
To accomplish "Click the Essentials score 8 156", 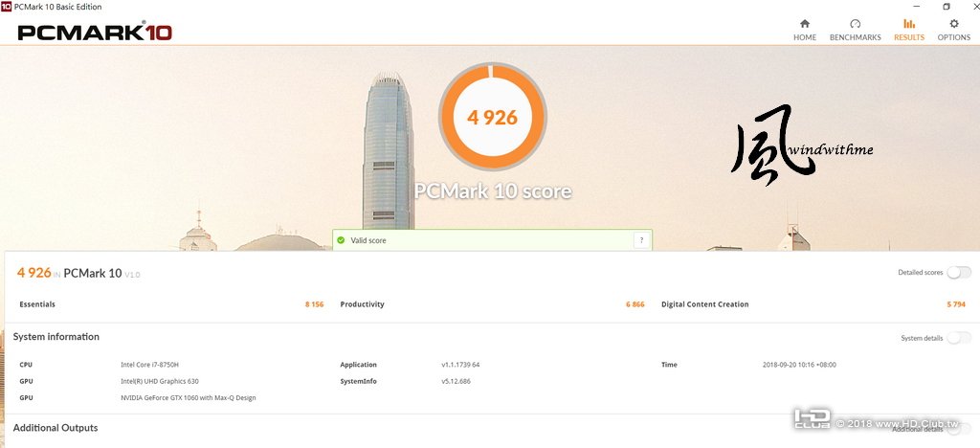I will tap(314, 304).
